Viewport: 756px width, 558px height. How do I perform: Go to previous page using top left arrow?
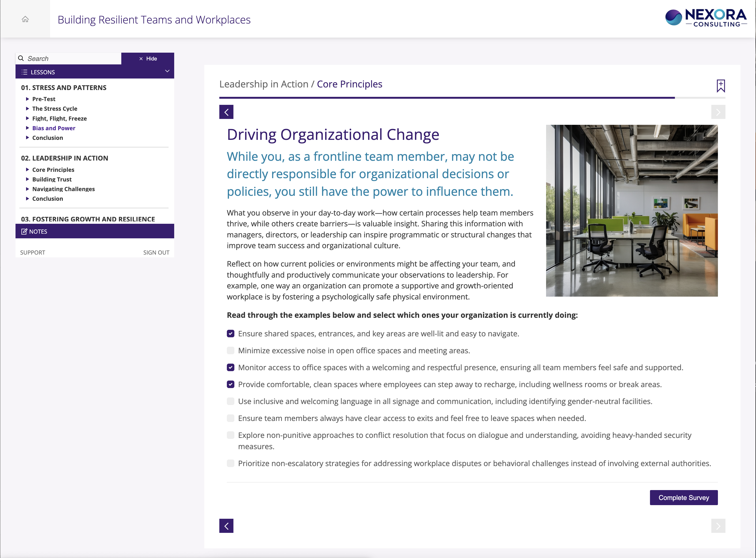pos(226,112)
